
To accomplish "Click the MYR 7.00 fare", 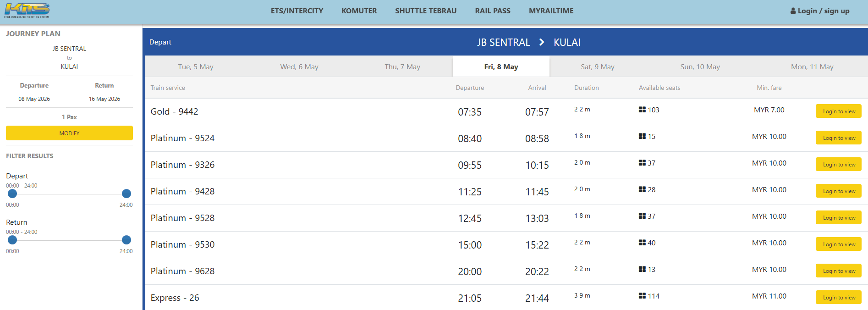I will coord(769,110).
